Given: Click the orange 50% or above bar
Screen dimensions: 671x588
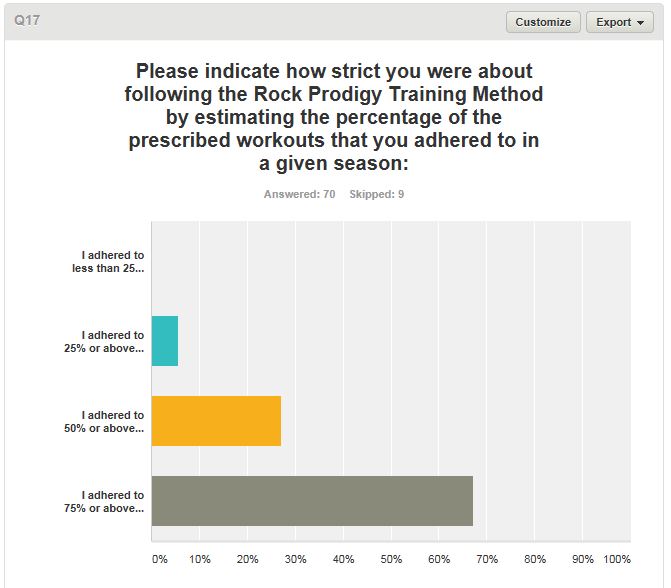Looking at the screenshot, I should click(216, 421).
